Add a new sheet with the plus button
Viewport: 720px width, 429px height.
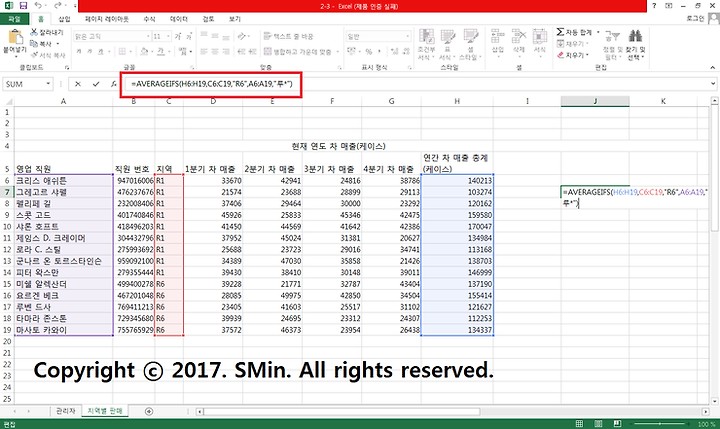tap(149, 411)
